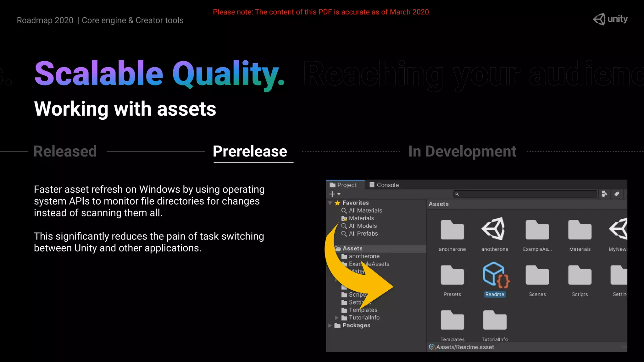Select the All Prefabs saved search
This screenshot has width=644, height=362.
coord(360,234)
